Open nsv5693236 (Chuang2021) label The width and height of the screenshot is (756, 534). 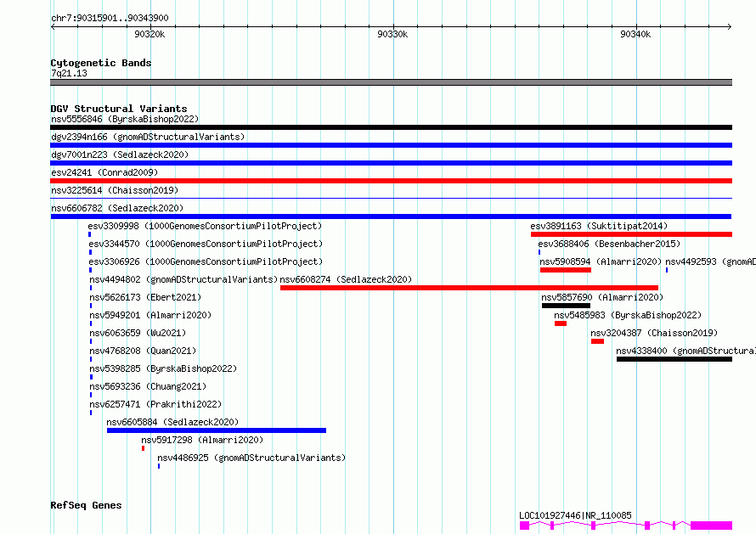pos(148,386)
